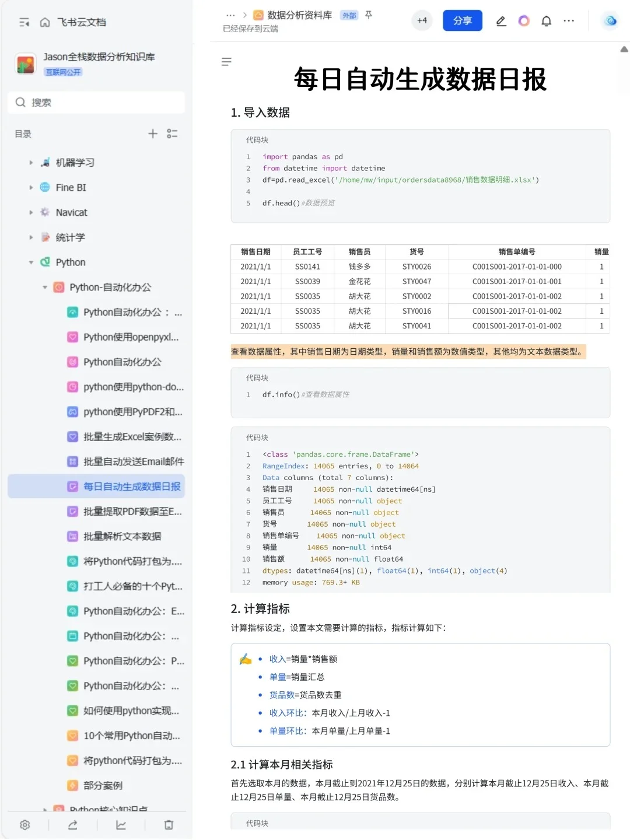Image resolution: width=630 pixels, height=840 pixels.
Task: Collapse the Python section
Action: point(31,262)
